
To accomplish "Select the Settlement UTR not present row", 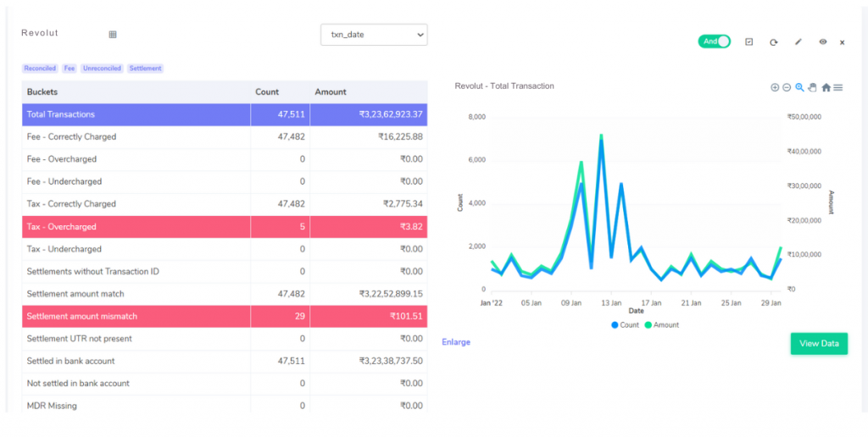I will [x=225, y=339].
